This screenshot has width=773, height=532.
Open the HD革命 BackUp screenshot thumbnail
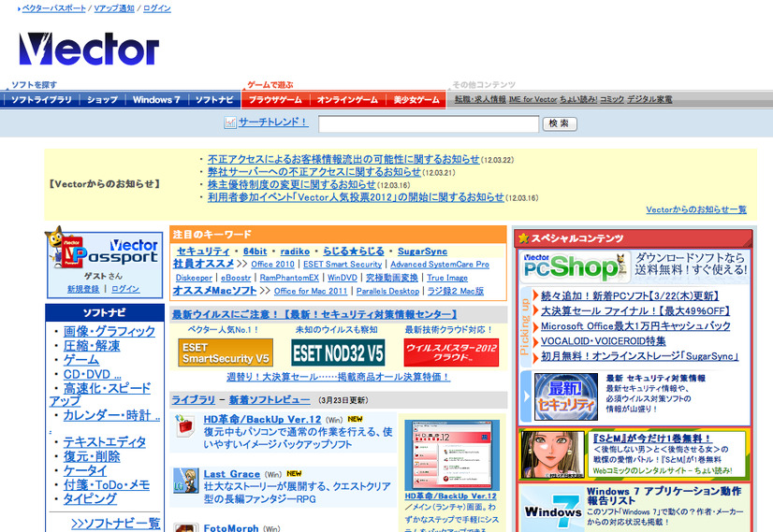click(452, 454)
